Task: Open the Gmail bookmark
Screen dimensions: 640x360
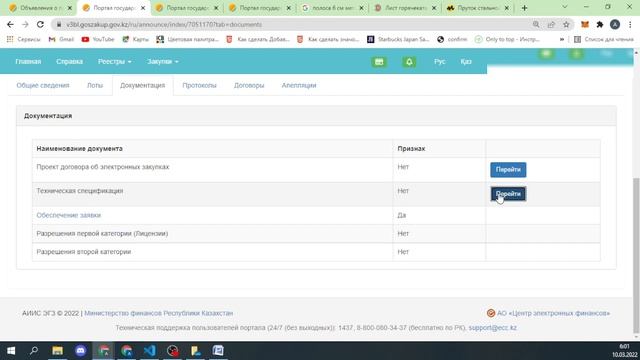Action: point(61,39)
